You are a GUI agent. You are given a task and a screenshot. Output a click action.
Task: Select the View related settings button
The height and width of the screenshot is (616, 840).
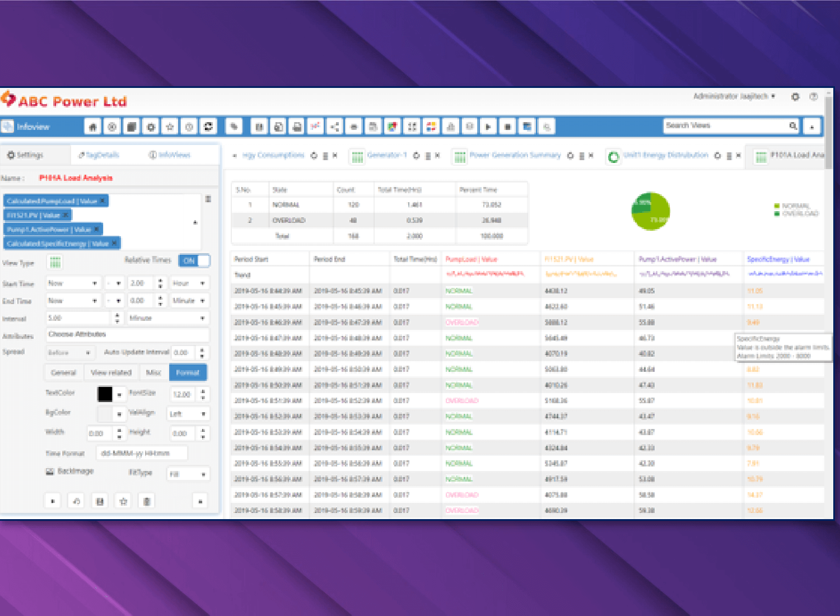pos(111,372)
